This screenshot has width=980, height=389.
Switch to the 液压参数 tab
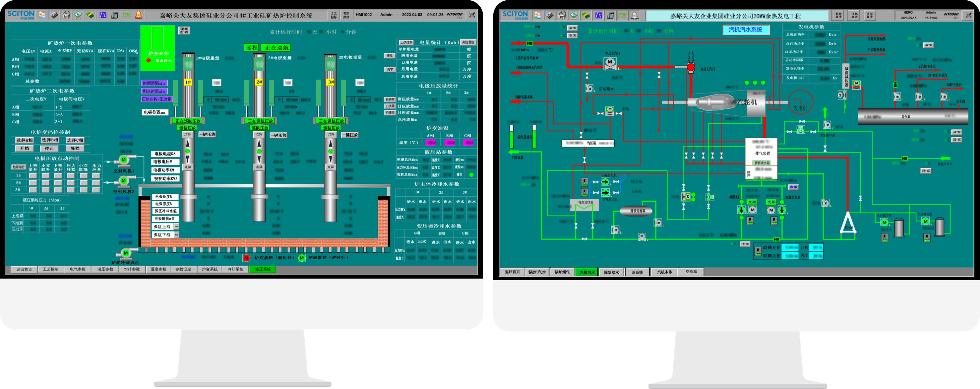tap(105, 270)
